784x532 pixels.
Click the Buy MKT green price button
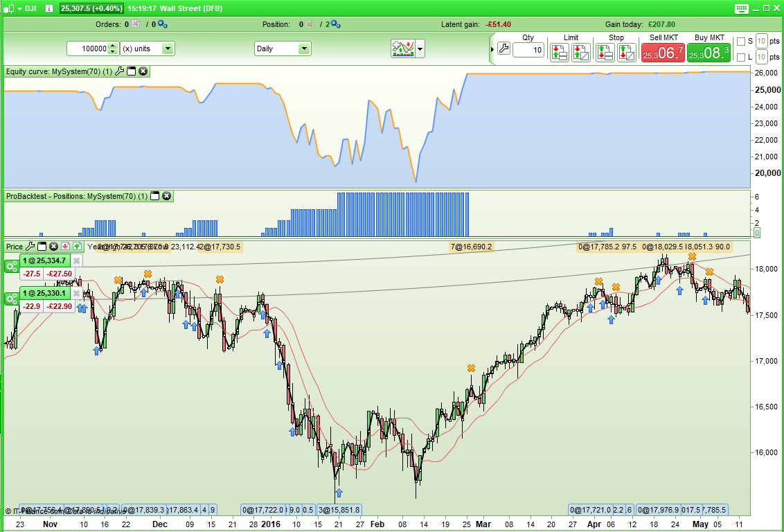point(709,53)
